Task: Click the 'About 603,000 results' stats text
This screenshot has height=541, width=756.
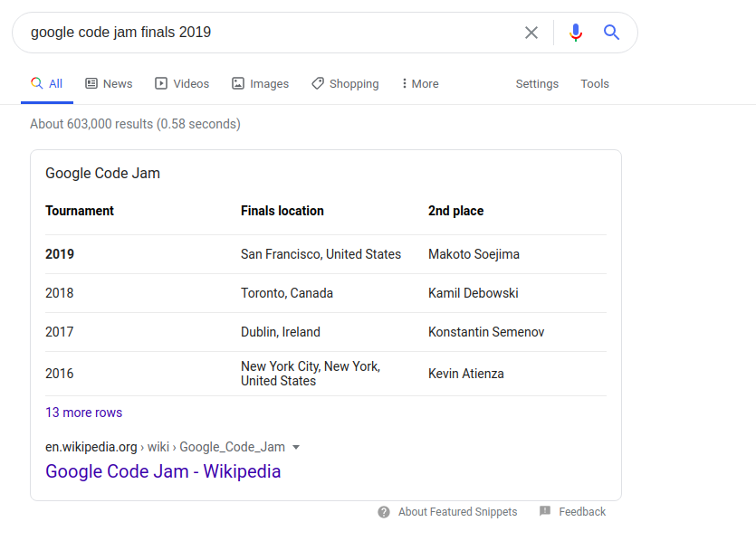Action: [x=135, y=124]
